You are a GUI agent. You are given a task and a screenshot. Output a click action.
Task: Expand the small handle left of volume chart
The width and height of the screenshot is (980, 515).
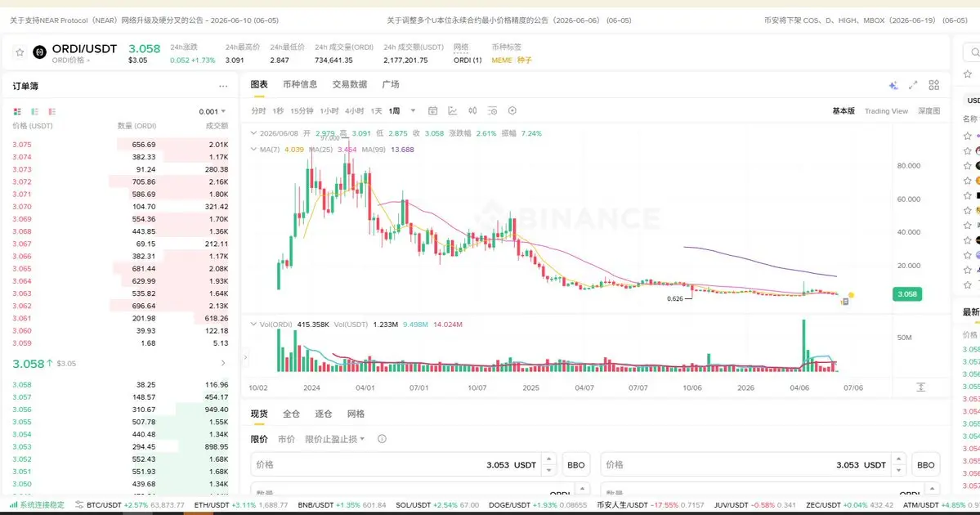pyautogui.click(x=245, y=357)
